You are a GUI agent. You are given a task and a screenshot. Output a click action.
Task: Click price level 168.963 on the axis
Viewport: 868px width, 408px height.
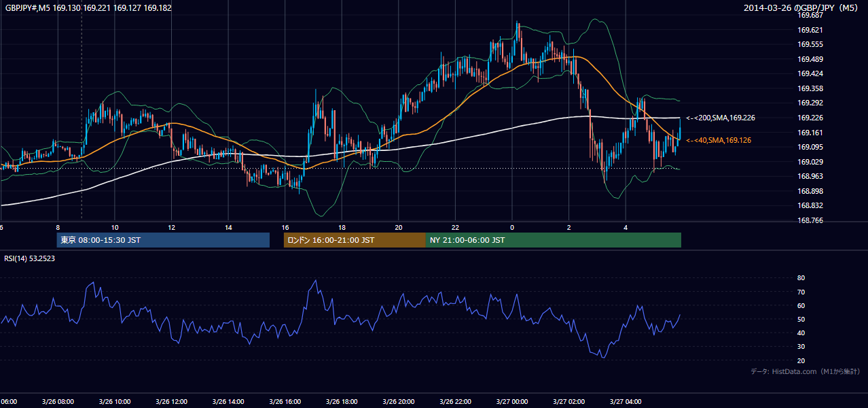point(810,176)
